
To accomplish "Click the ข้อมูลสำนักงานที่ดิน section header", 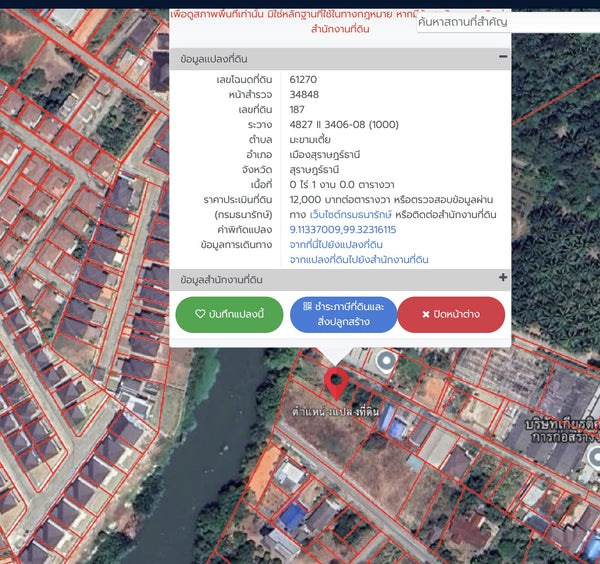I will 340,280.
